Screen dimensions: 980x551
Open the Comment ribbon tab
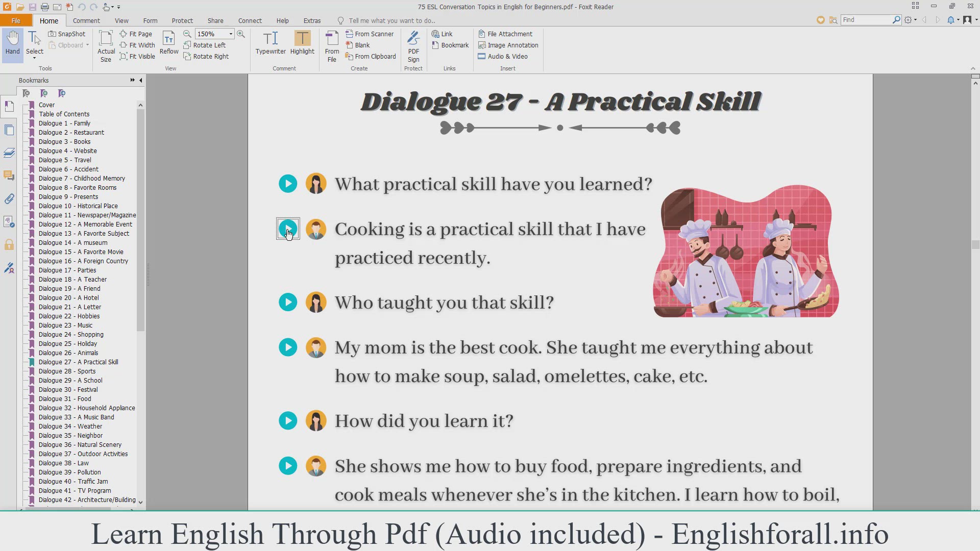(86, 20)
